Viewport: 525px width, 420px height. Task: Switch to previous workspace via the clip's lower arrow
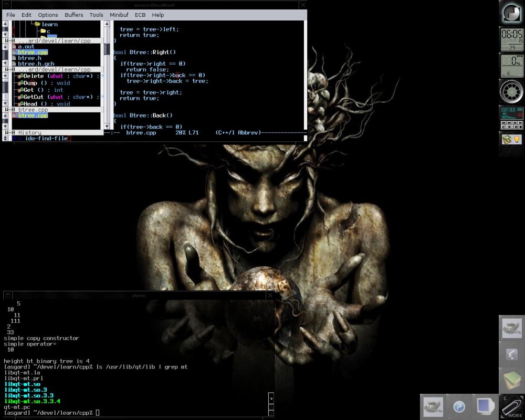tap(502, 417)
